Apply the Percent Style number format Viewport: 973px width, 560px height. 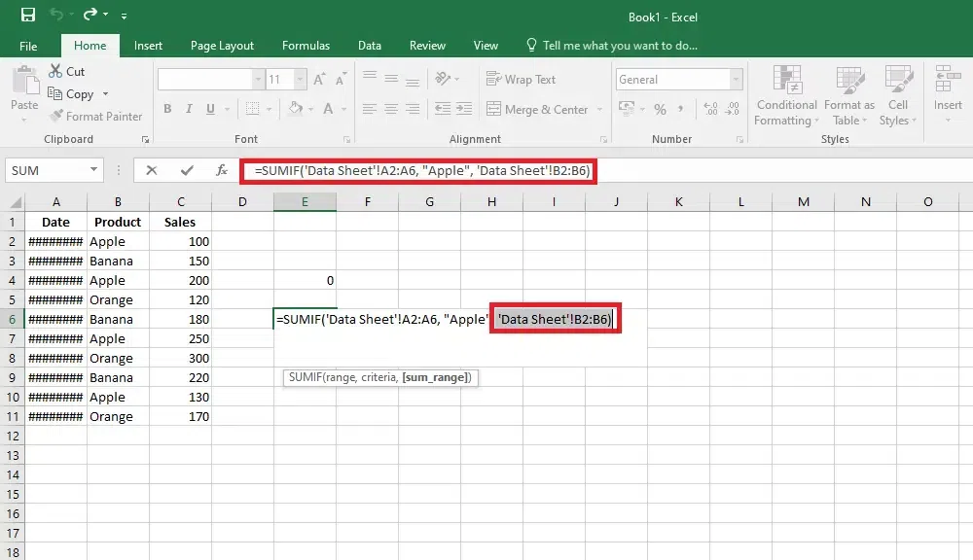click(660, 110)
